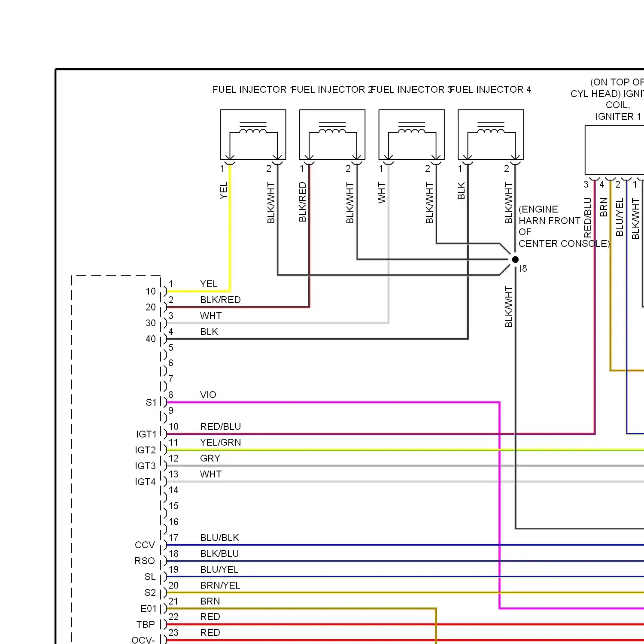The height and width of the screenshot is (644, 644).
Task: Click the IGT2 terminal label
Action: 146,450
